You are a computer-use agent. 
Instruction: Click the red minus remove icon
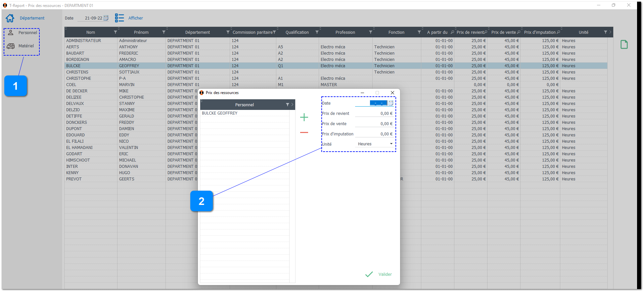[x=304, y=132]
